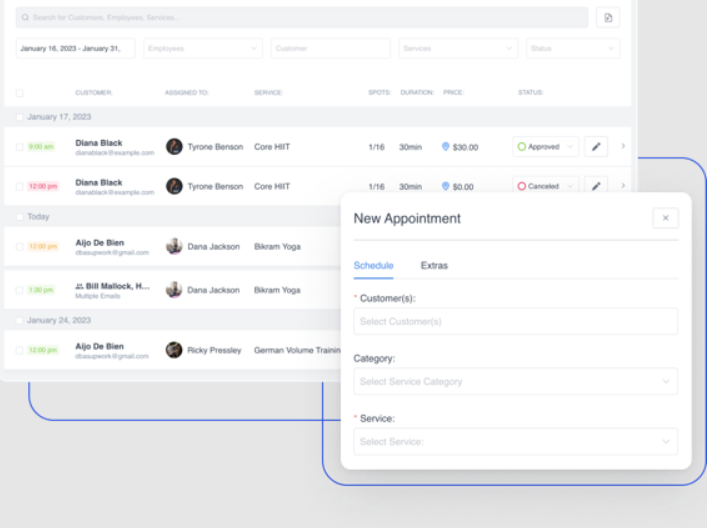
Task: Check the January 17, 2023 group checkbox
Action: pos(19,117)
